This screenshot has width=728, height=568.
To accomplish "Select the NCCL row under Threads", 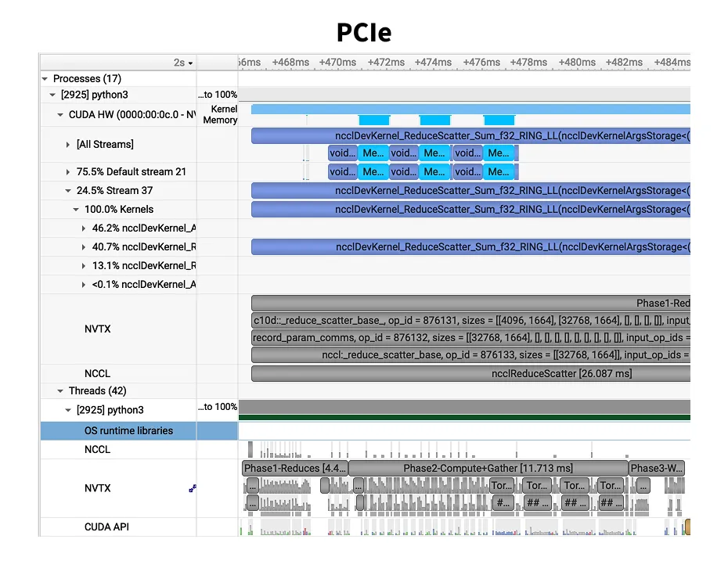I will click(x=97, y=449).
